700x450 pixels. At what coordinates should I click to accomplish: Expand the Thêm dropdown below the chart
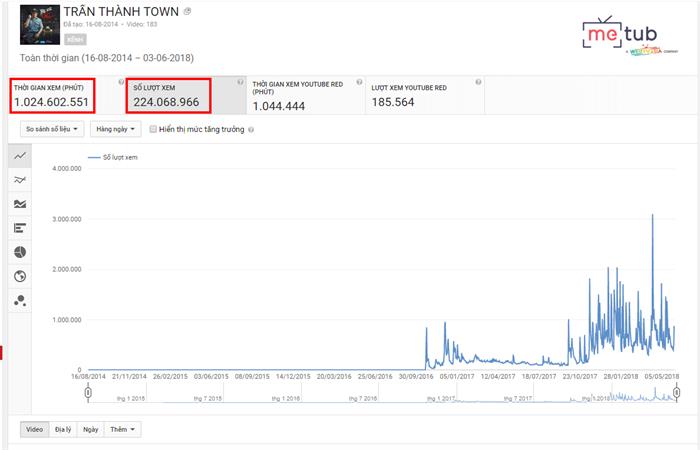click(x=123, y=429)
